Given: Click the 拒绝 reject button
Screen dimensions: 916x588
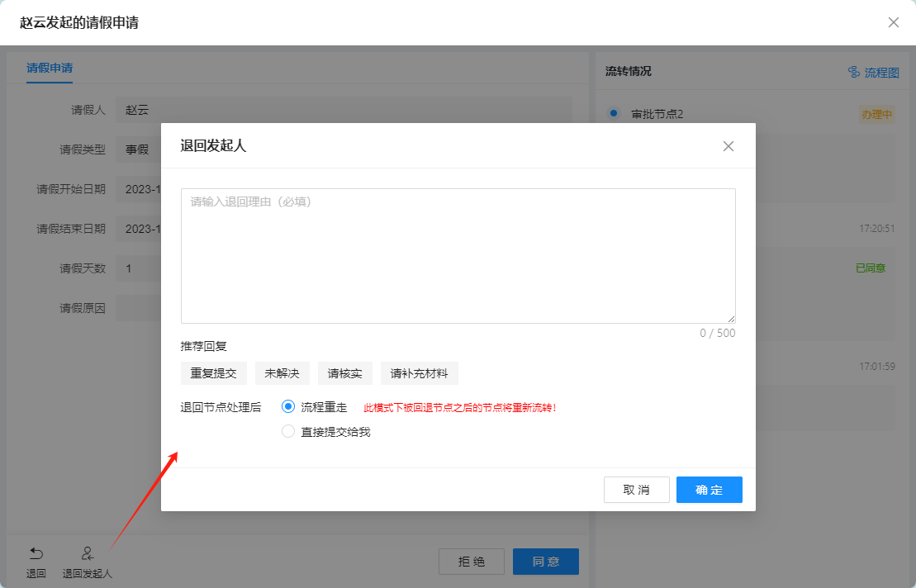Looking at the screenshot, I should pyautogui.click(x=471, y=562).
